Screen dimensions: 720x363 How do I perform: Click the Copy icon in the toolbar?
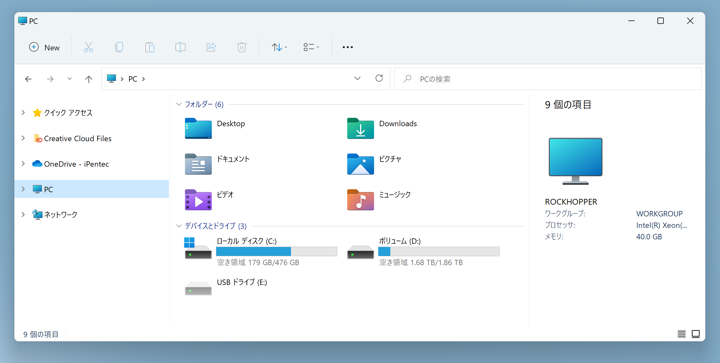coord(119,47)
